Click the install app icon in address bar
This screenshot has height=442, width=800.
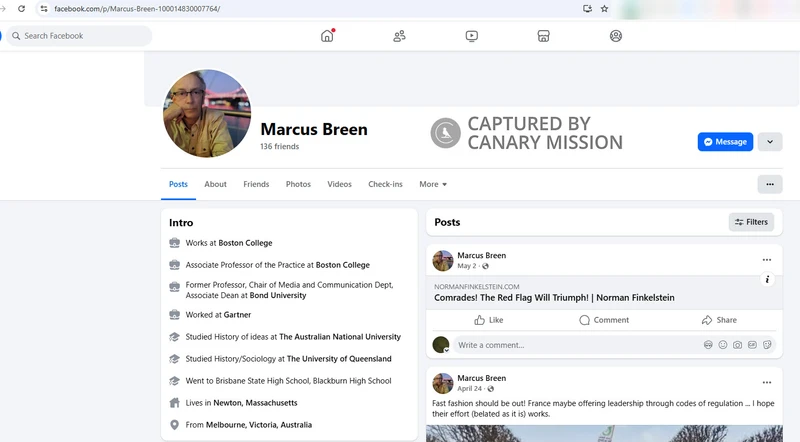pyautogui.click(x=587, y=9)
